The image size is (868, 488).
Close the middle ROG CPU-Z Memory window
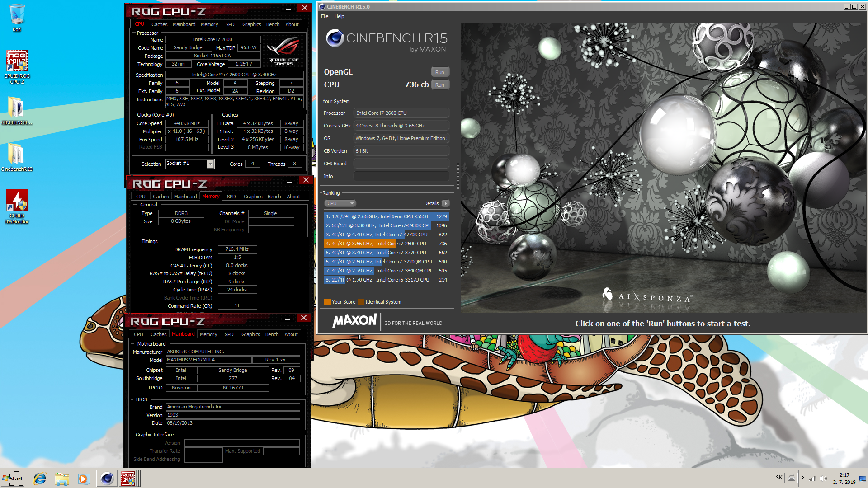(x=306, y=180)
